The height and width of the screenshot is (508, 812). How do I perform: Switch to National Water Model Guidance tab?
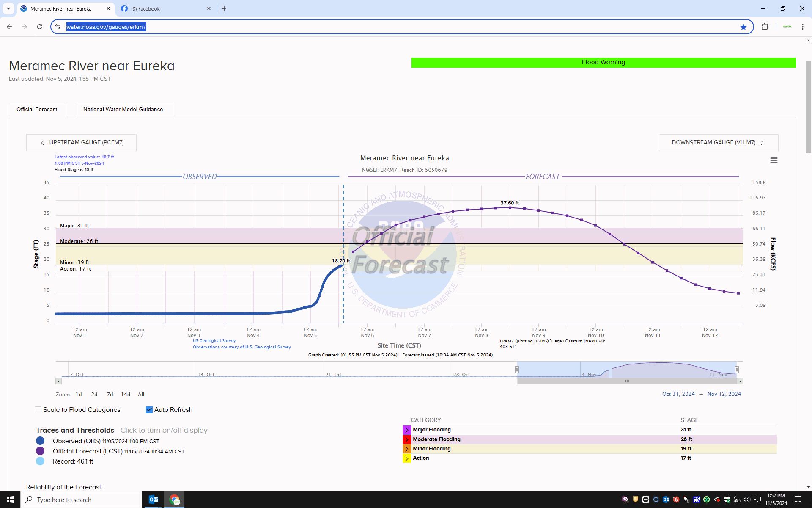[124, 109]
